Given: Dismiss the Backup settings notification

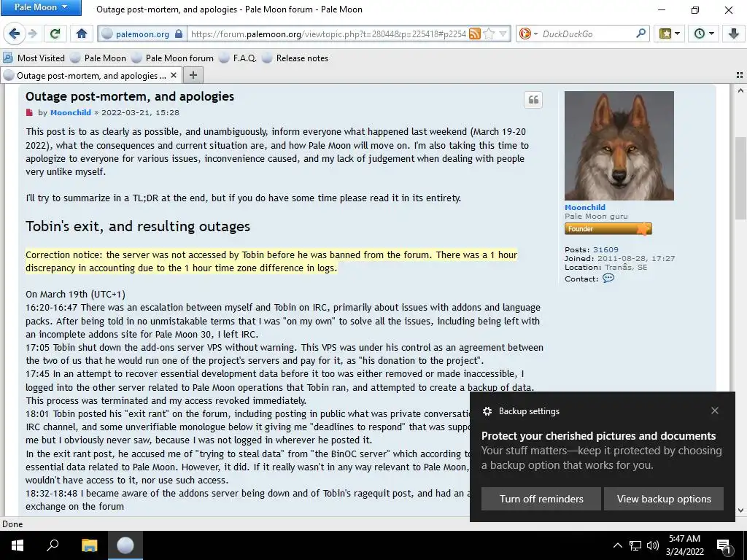Looking at the screenshot, I should pyautogui.click(x=715, y=411).
